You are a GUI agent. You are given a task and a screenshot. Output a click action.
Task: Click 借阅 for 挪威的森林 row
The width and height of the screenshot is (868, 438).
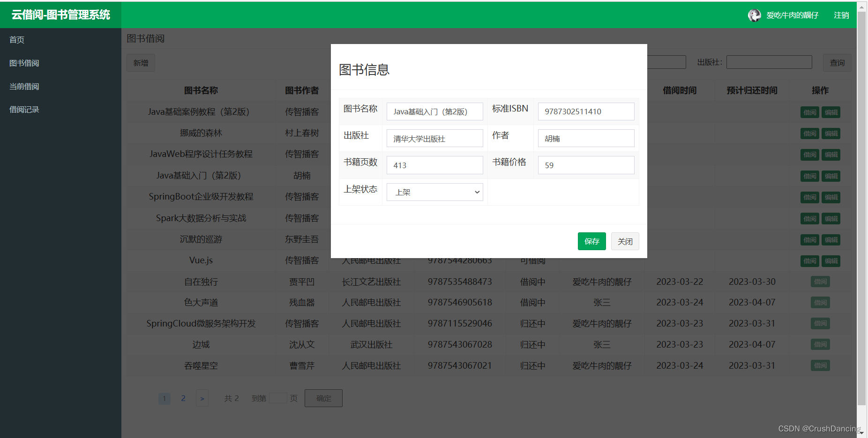[810, 134]
